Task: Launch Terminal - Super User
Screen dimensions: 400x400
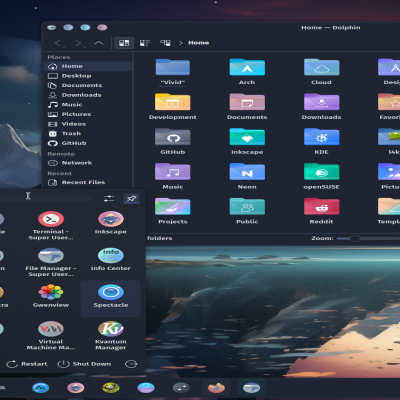Action: [51, 225]
